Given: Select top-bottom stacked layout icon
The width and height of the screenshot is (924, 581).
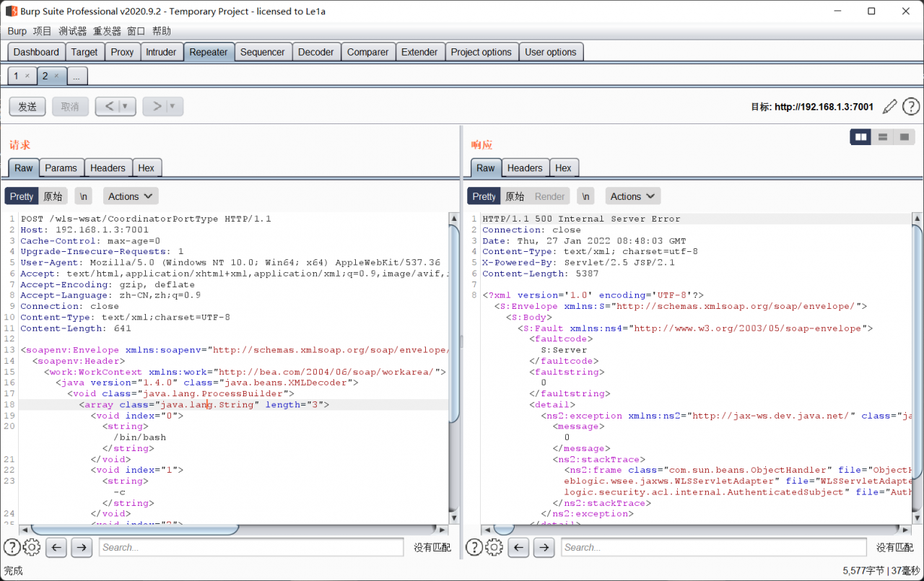Looking at the screenshot, I should click(882, 136).
